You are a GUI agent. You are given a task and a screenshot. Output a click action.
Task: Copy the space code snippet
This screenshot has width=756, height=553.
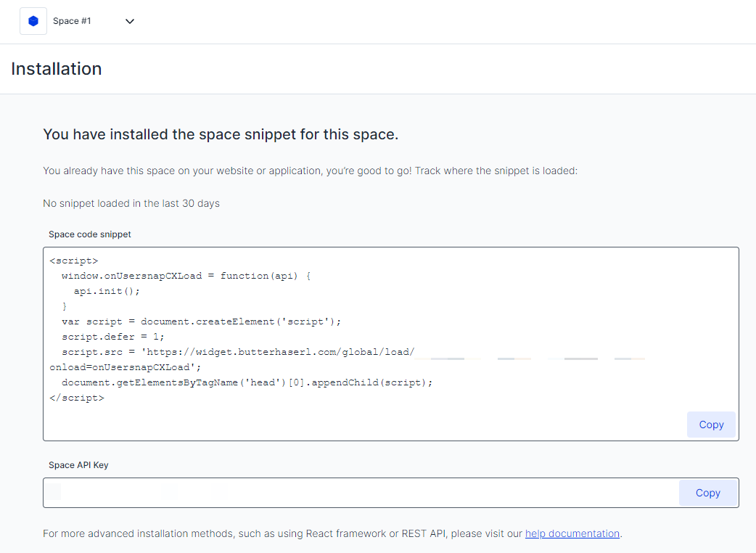click(x=711, y=425)
